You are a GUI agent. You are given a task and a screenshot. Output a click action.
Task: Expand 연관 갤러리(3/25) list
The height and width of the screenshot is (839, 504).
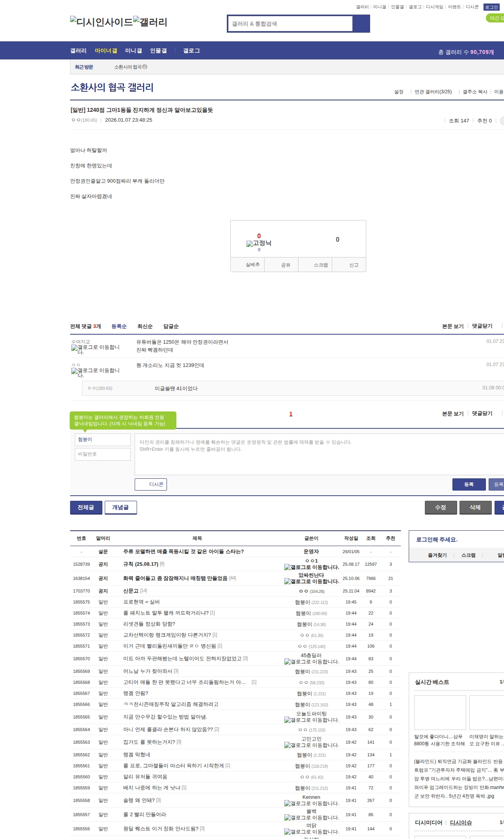(433, 92)
